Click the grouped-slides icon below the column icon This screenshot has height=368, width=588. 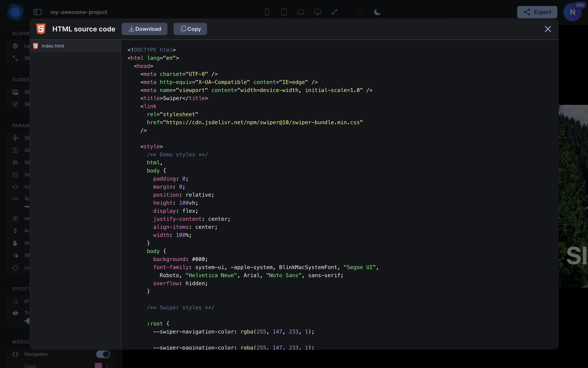click(x=15, y=162)
